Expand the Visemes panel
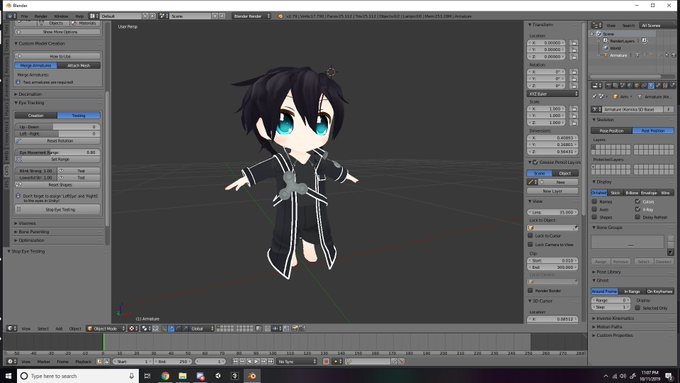This screenshot has width=680, height=383. coord(26,223)
